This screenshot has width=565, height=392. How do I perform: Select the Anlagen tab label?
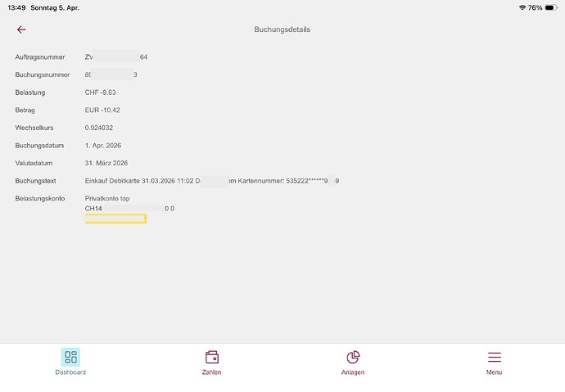point(353,372)
